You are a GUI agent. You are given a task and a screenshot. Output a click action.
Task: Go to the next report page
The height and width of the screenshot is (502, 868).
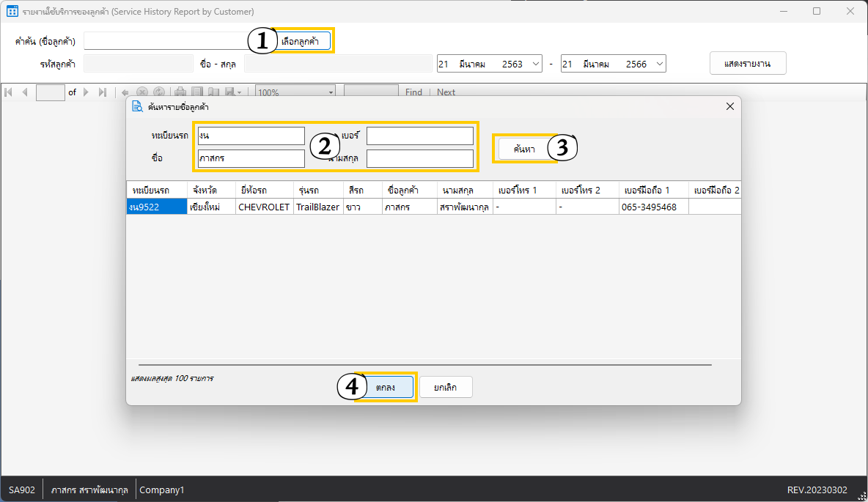click(86, 92)
